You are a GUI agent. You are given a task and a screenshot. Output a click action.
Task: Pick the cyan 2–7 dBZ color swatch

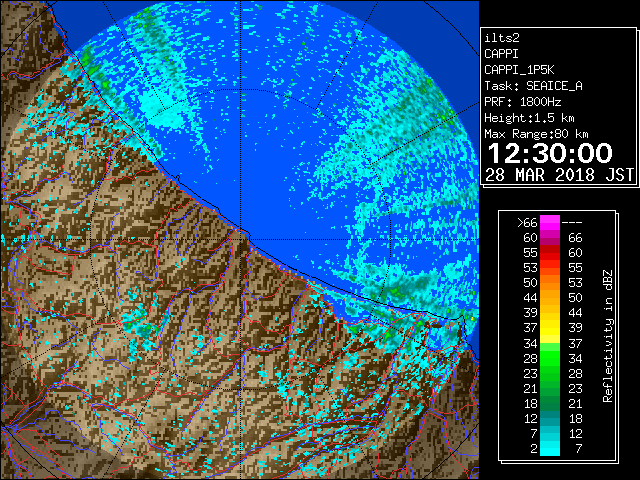pyautogui.click(x=550, y=449)
